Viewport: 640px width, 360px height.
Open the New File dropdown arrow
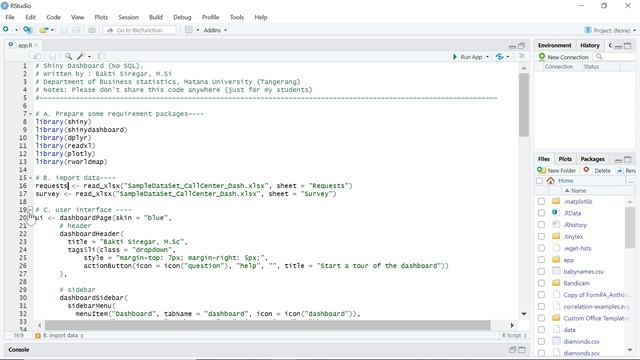[16, 30]
